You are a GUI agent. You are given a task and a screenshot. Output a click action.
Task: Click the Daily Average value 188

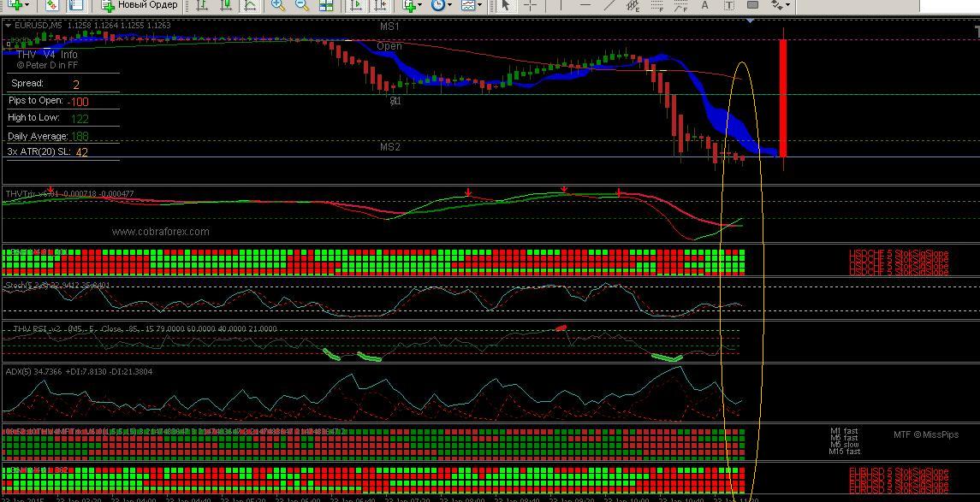pyautogui.click(x=80, y=136)
